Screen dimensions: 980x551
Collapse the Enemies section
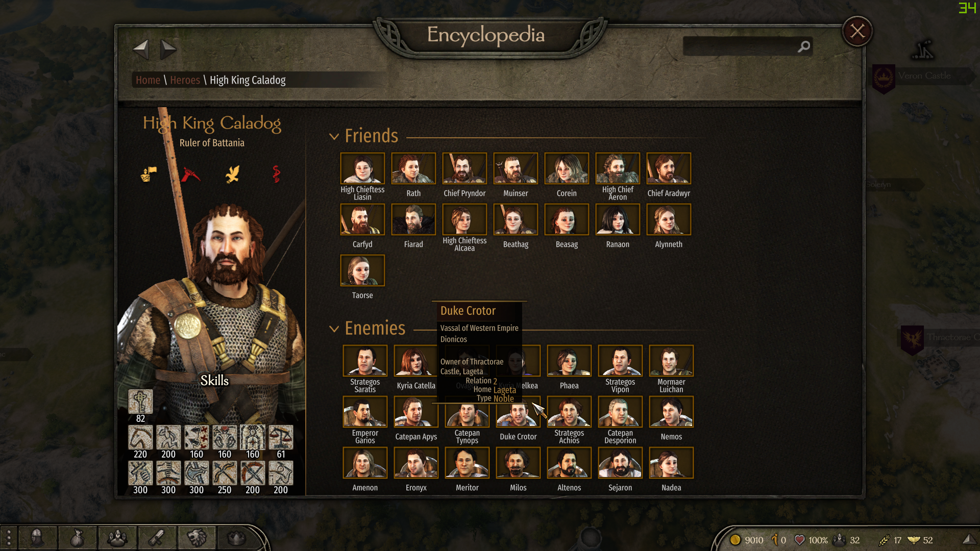pos(334,329)
